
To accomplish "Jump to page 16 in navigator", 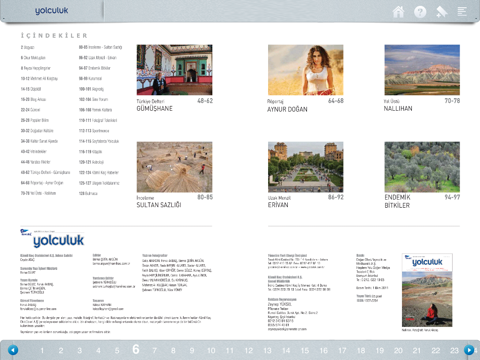I will [x=323, y=351].
